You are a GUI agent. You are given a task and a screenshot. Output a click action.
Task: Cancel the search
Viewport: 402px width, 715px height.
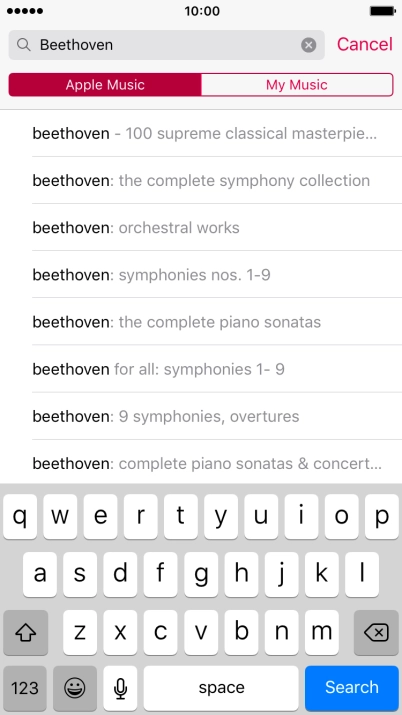[x=365, y=44]
